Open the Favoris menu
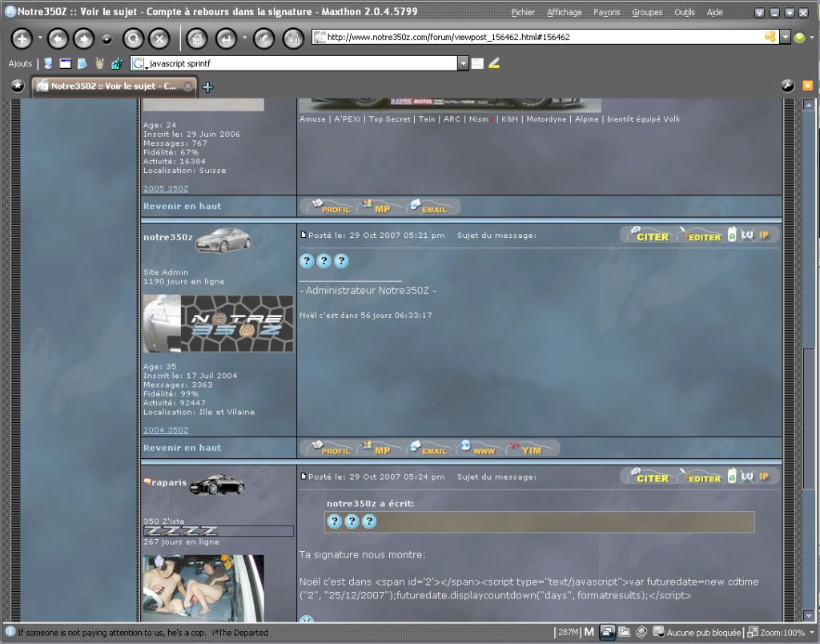 pyautogui.click(x=607, y=12)
